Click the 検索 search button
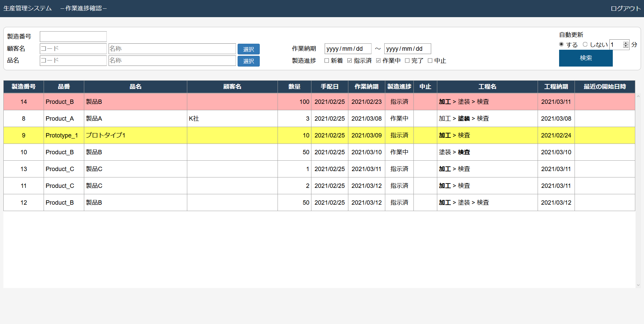The image size is (644, 324). coord(586,58)
